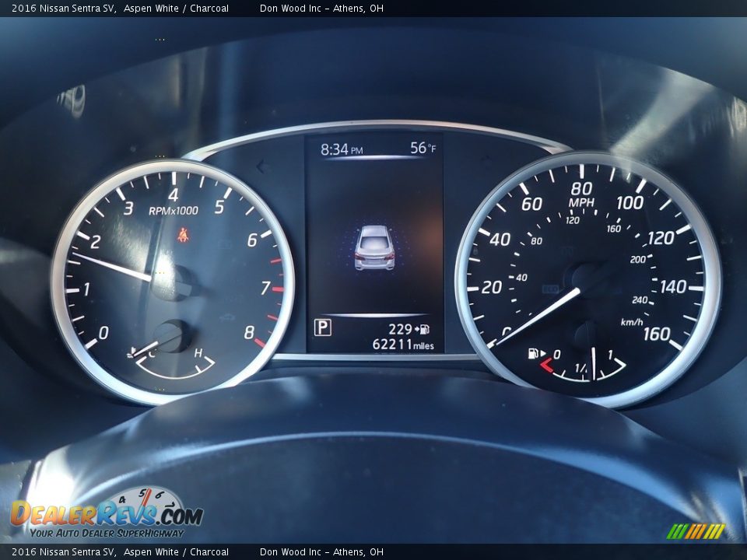747x560 pixels.
Task: Click the MPH label on speedometer
Action: pos(581,202)
